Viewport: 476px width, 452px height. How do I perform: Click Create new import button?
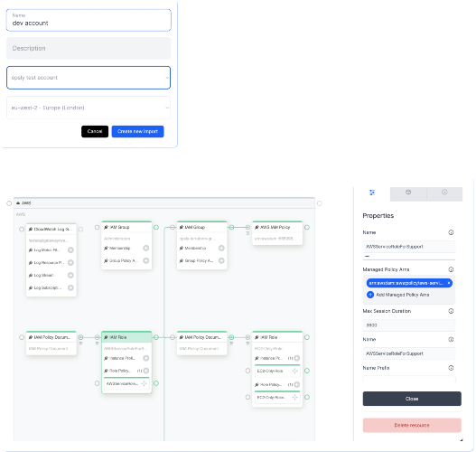click(x=137, y=131)
